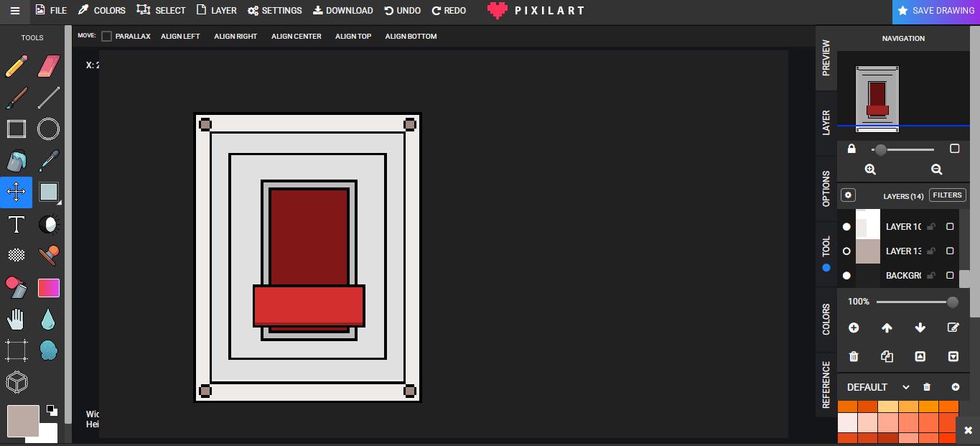This screenshot has height=446, width=980.
Task: Check the square box on Layer 10
Action: [x=950, y=227]
